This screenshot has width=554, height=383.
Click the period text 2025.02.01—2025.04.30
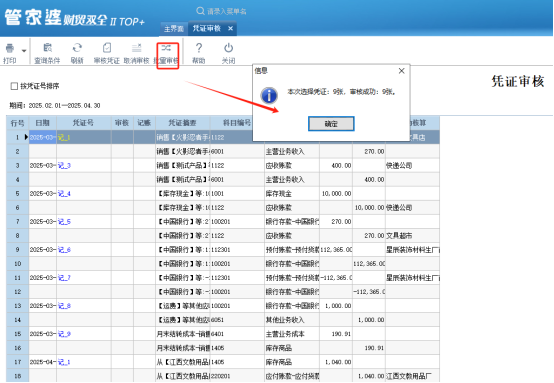[64, 106]
